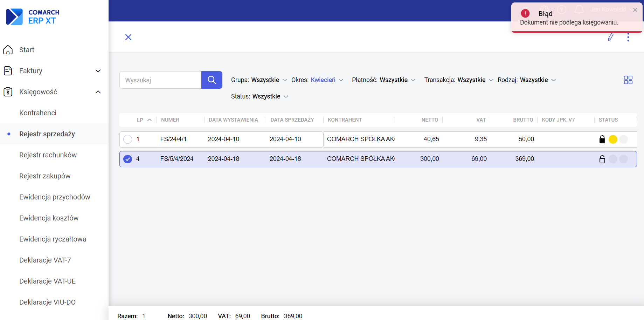Click the pencil edit icon

(x=610, y=37)
